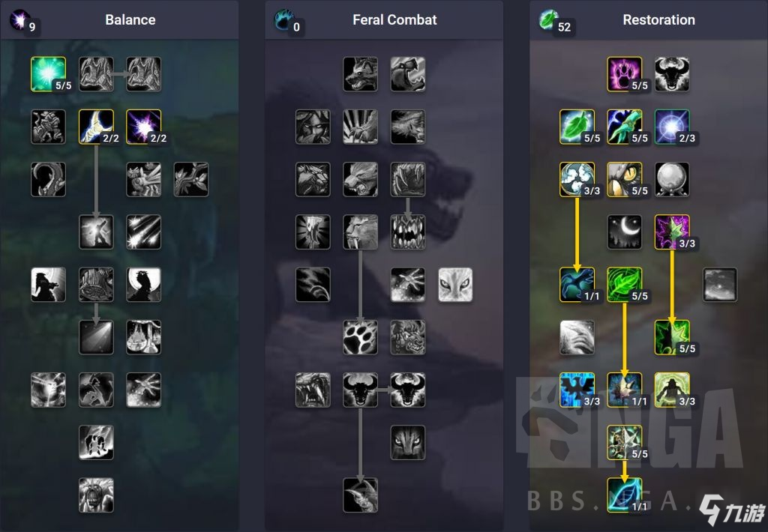
Task: Click the Furor bull head icon in Restoration
Action: [x=672, y=74]
